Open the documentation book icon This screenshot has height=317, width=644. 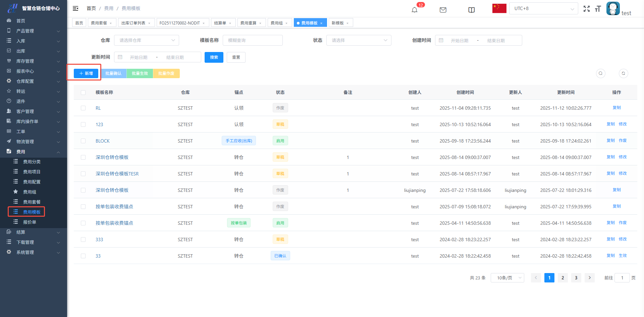coord(471,10)
